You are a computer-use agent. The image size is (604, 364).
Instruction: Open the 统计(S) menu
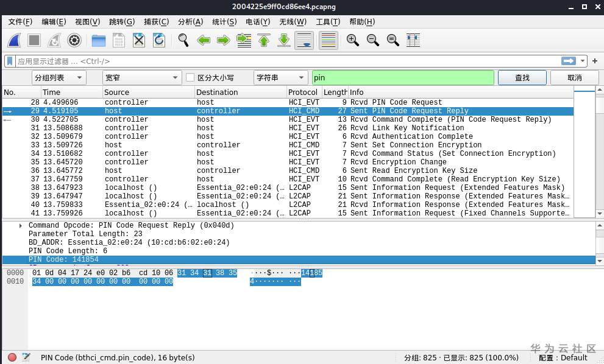224,22
